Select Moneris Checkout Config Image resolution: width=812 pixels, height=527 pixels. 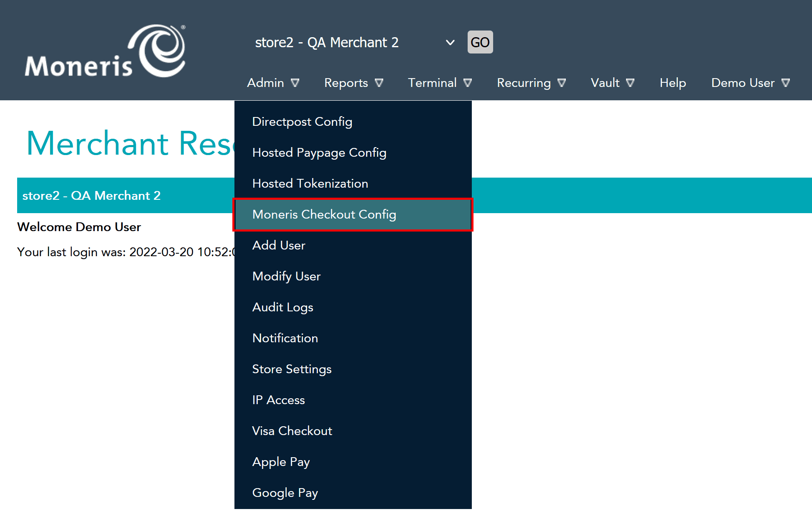click(324, 214)
